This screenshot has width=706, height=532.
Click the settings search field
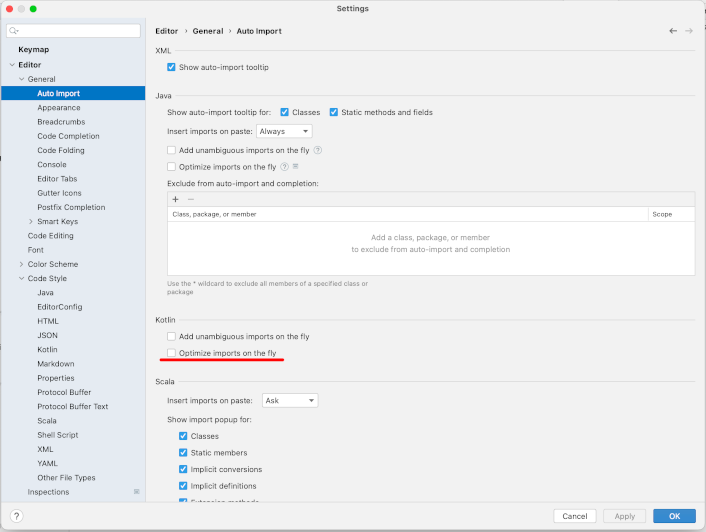[x=74, y=31]
